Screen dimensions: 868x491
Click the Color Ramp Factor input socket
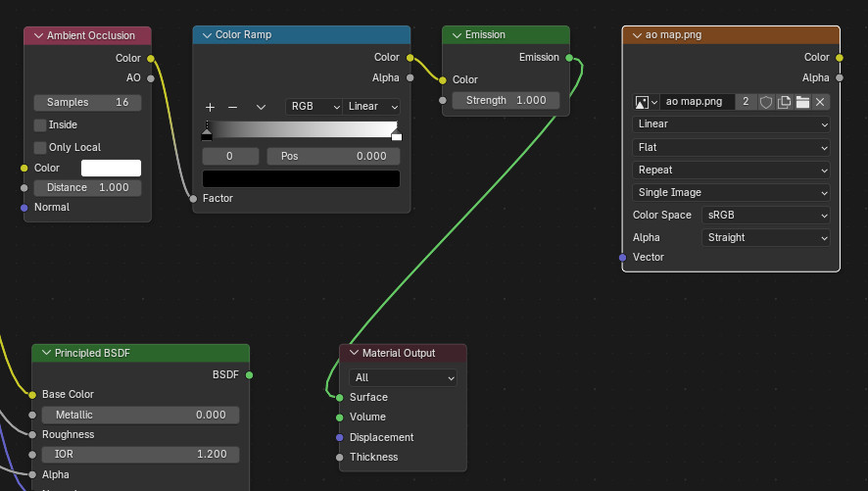click(193, 199)
